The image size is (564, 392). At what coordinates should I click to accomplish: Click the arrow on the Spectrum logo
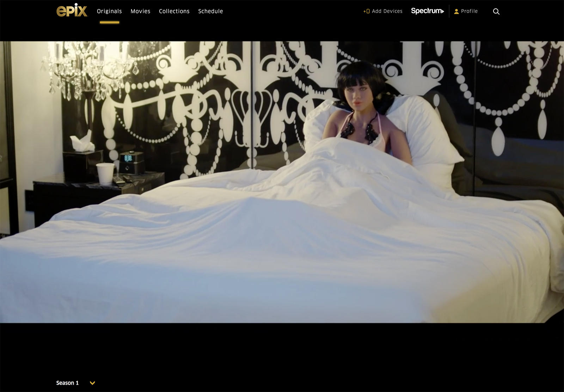click(442, 12)
